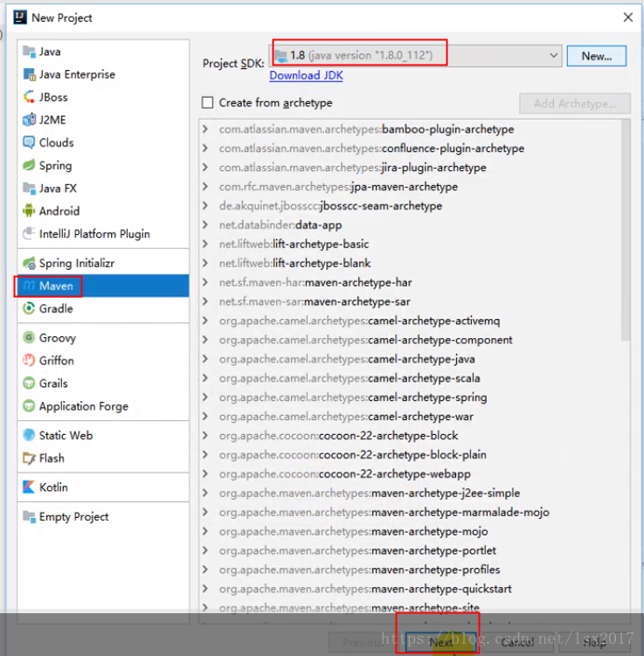Select maven-archetype-webapp cocoon-22 row

pos(411,473)
